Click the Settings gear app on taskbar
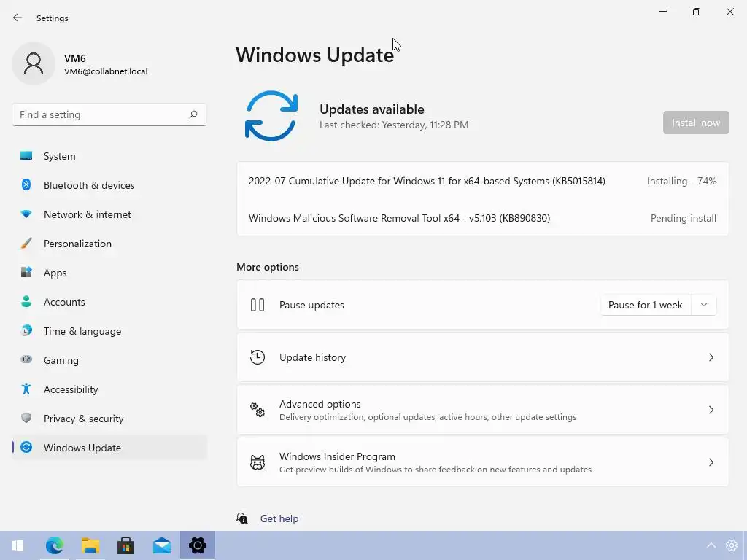 pyautogui.click(x=198, y=545)
